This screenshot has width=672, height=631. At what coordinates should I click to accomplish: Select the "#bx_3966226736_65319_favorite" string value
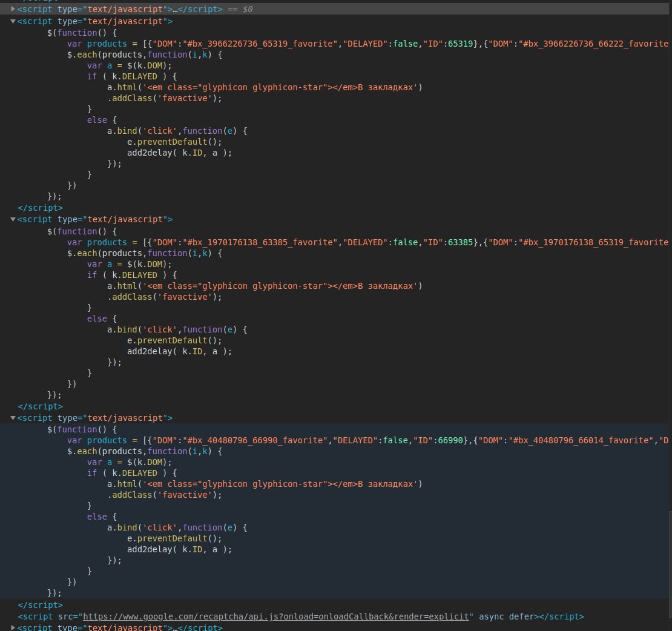tap(260, 44)
